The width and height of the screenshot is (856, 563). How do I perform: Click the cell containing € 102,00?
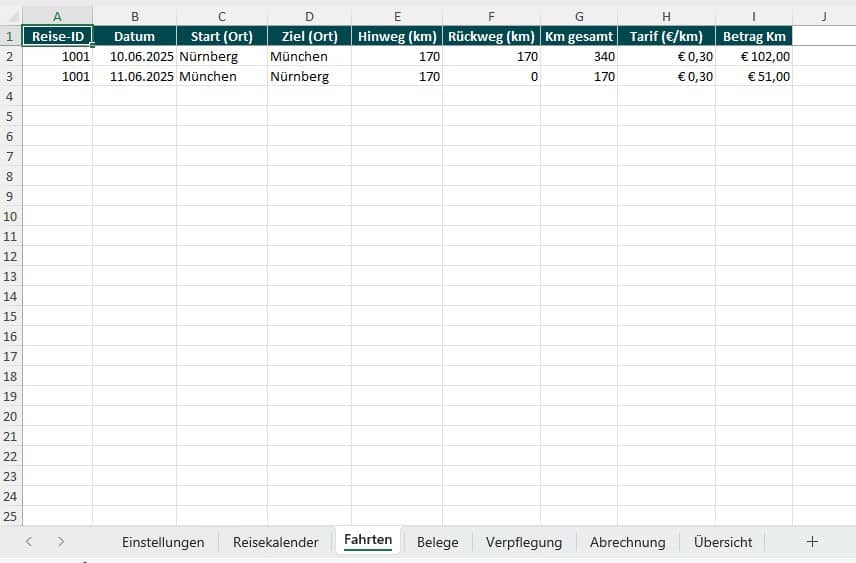tap(754, 57)
